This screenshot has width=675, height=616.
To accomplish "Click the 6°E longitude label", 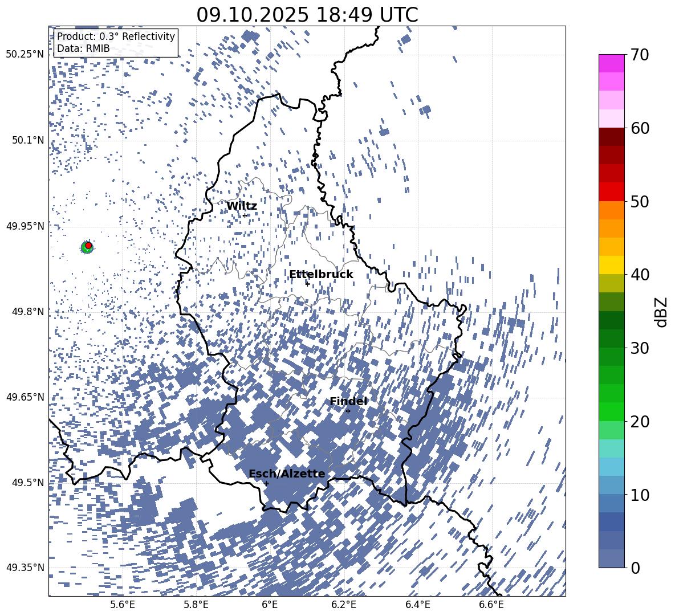I will 270,605.
